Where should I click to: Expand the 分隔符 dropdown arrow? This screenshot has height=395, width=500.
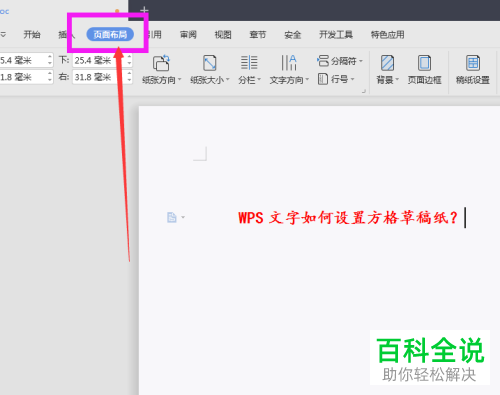pyautogui.click(x=361, y=61)
